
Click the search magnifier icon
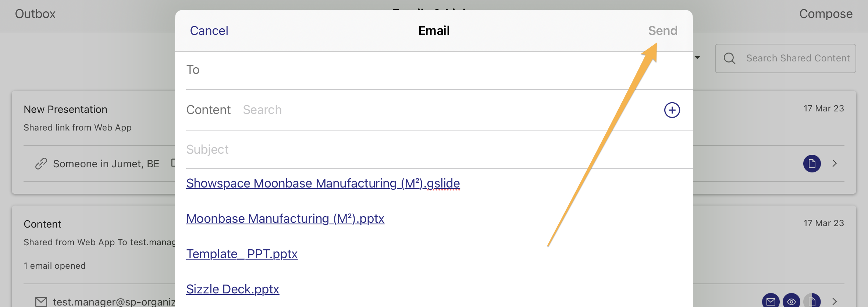(x=729, y=58)
